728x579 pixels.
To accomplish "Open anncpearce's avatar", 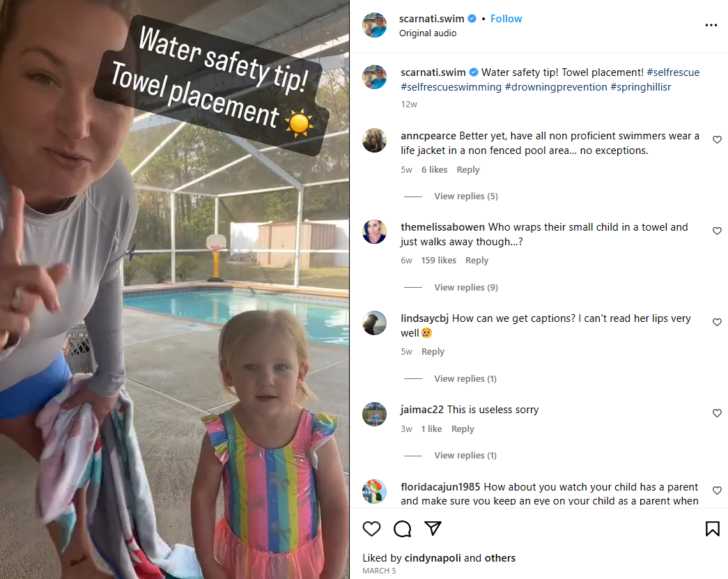I will coord(374,140).
